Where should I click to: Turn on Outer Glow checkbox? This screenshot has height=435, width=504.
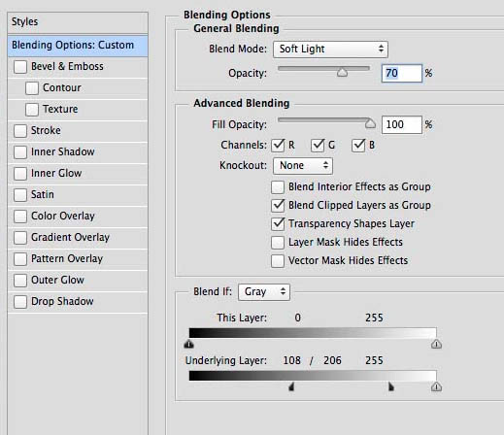pos(20,281)
